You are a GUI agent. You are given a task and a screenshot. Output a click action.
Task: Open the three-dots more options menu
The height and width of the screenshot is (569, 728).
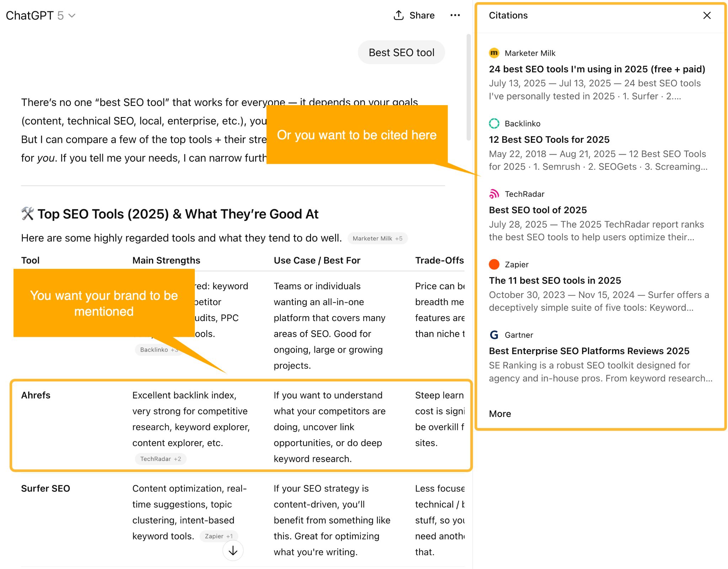click(455, 15)
